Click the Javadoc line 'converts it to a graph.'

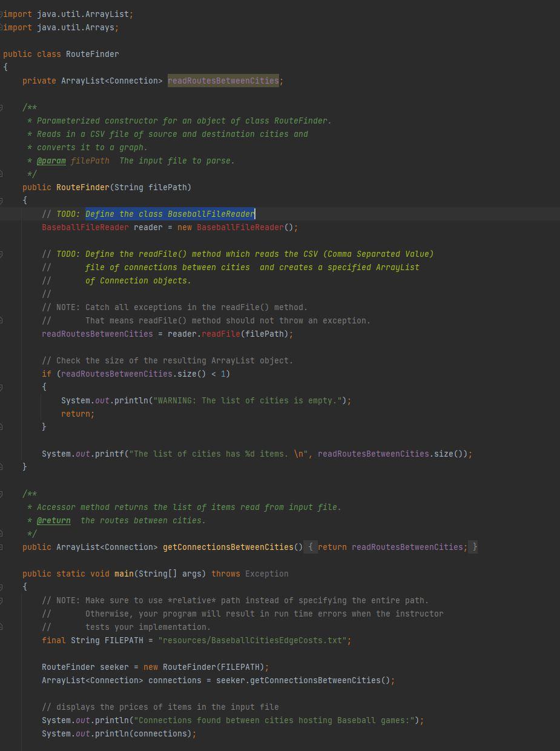pos(92,147)
